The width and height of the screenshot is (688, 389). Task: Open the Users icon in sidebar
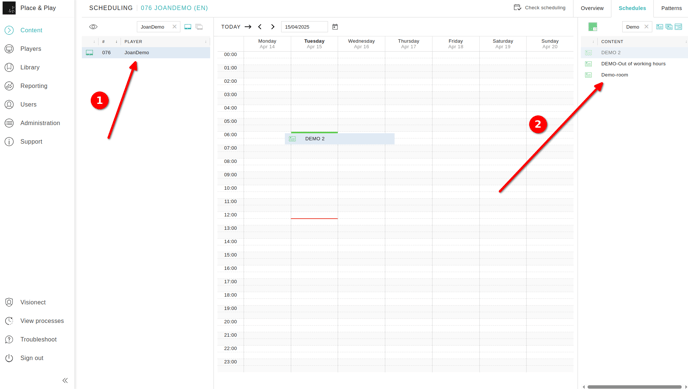[9, 104]
